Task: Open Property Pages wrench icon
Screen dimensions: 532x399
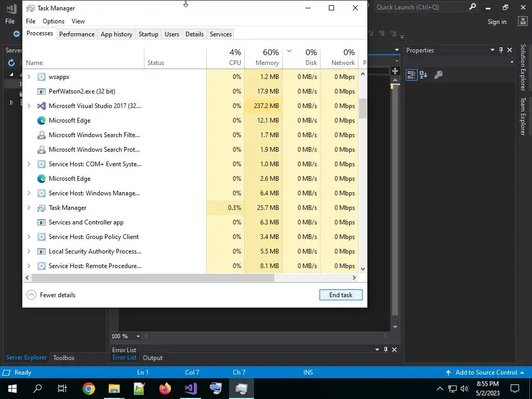Action: 438,75
